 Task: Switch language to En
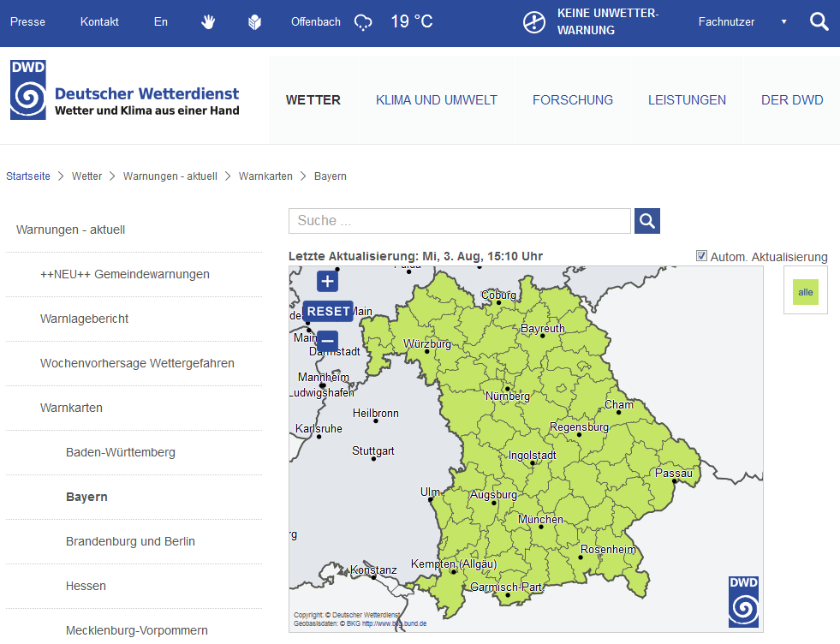[x=161, y=22]
